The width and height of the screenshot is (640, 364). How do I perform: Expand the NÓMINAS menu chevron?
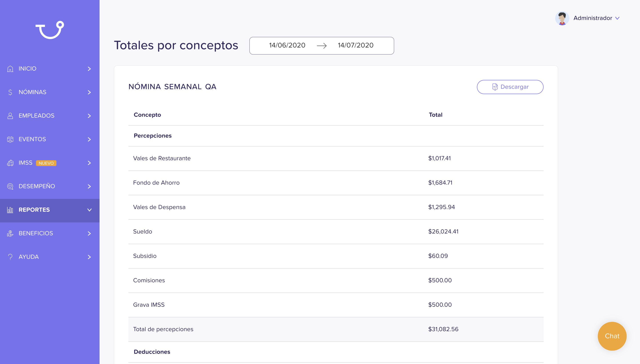tap(89, 92)
